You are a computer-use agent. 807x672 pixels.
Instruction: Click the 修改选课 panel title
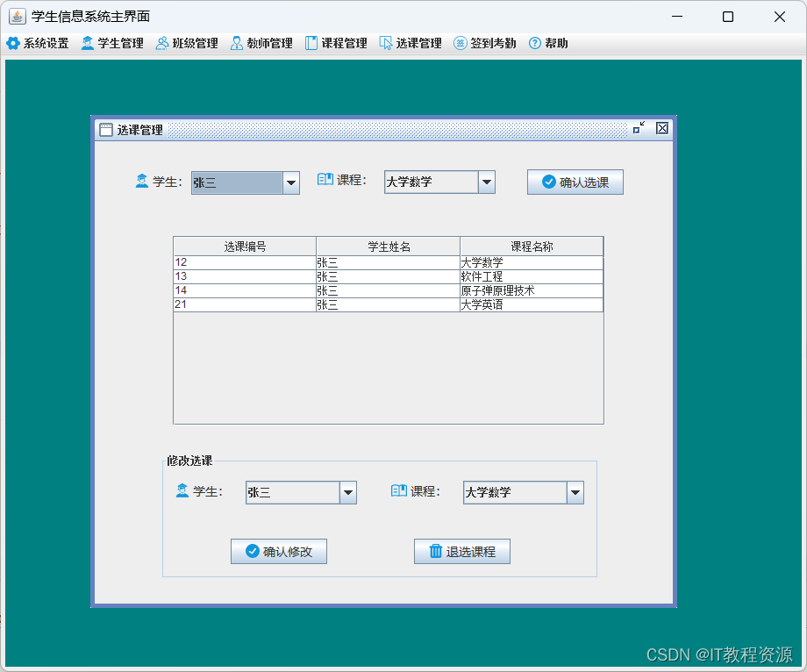[x=189, y=461]
